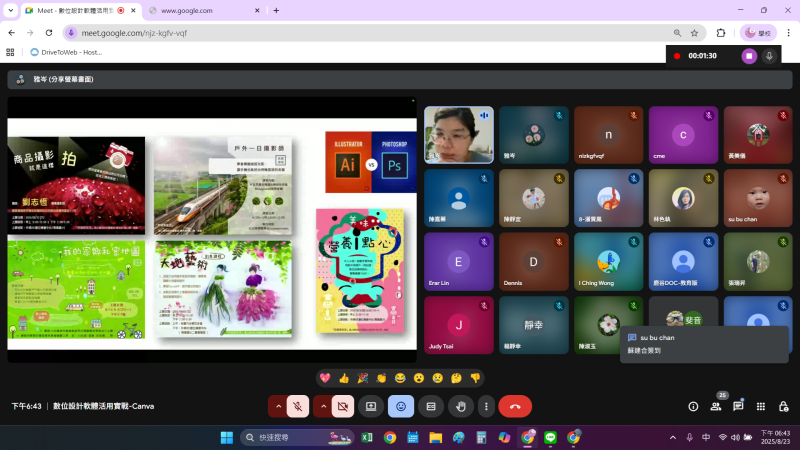Expand audio settings arrow beside microphone
Screen dimensions: 800x450
coord(277,406)
